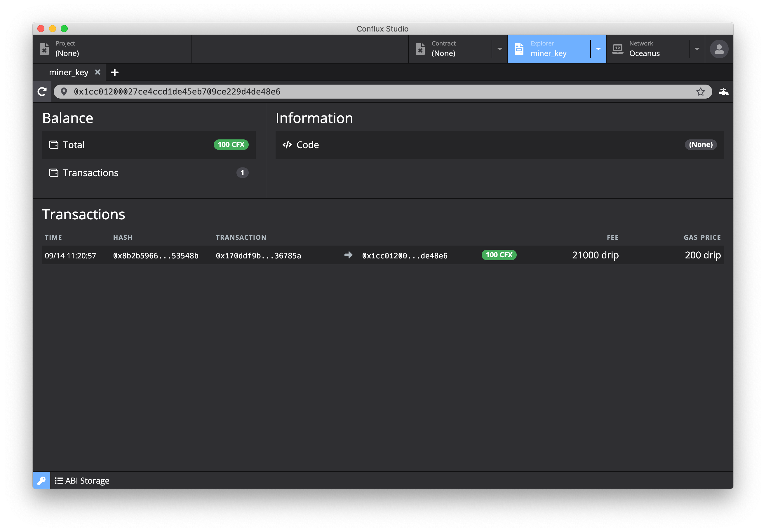Open sender address 0x170ddf9b...36785a

tap(258, 256)
